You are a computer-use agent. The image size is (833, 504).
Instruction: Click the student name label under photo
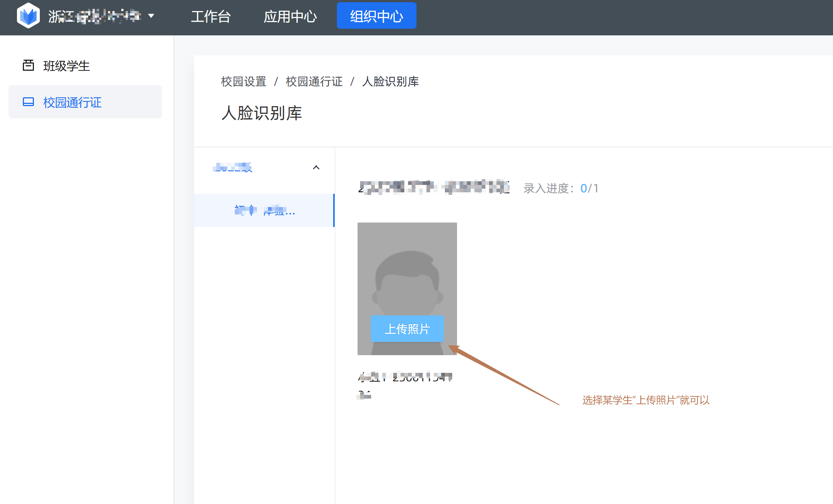tap(405, 377)
